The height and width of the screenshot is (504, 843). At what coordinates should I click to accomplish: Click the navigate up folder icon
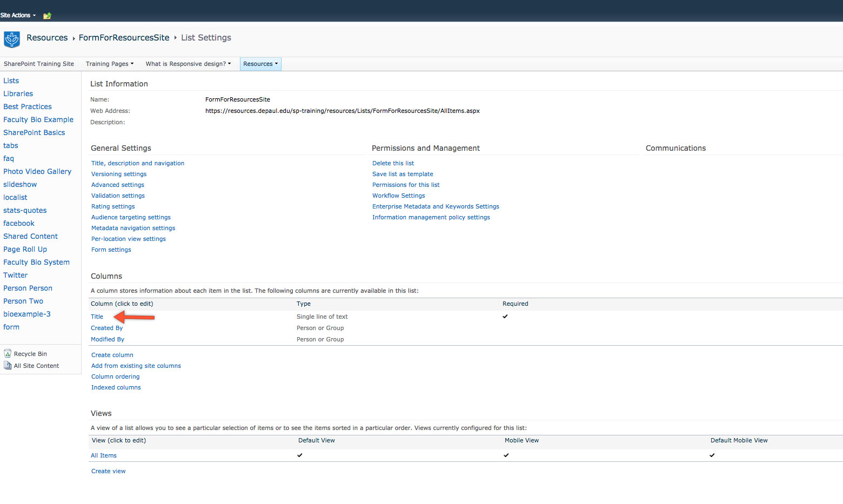coord(47,16)
